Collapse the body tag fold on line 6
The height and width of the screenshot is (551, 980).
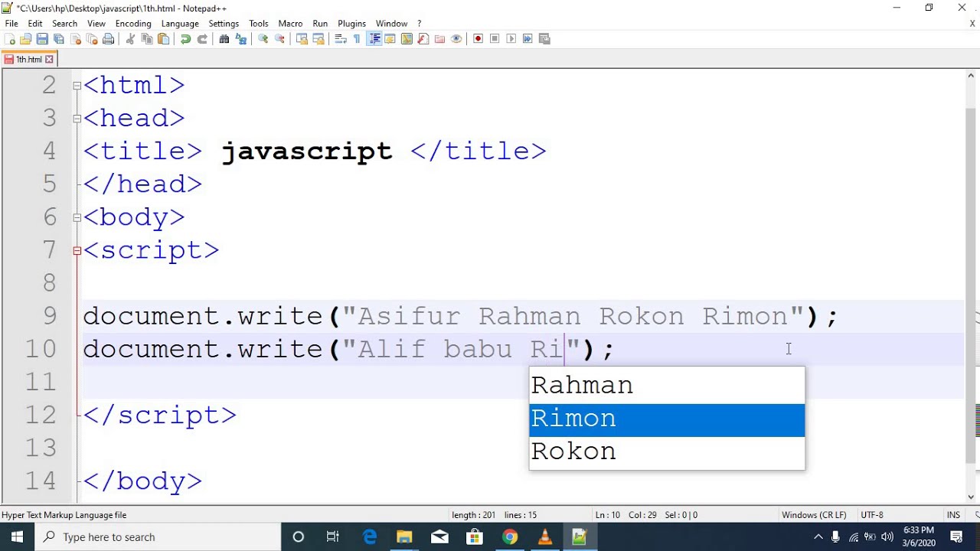click(77, 217)
